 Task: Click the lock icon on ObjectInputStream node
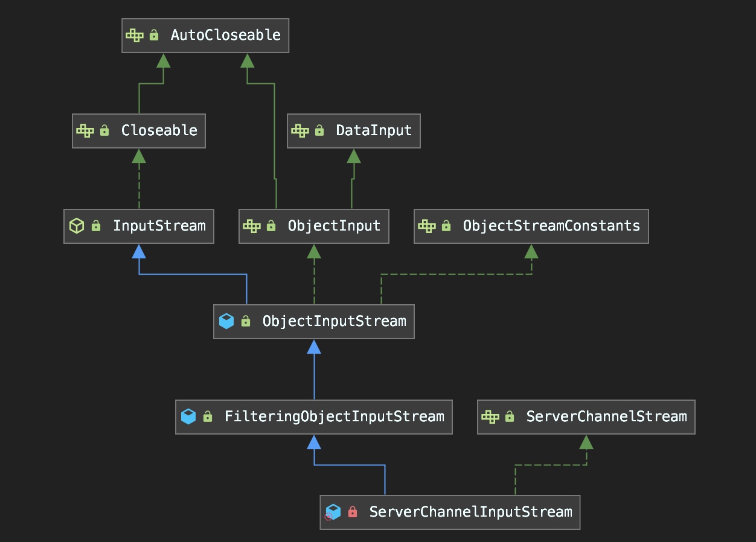click(x=246, y=321)
